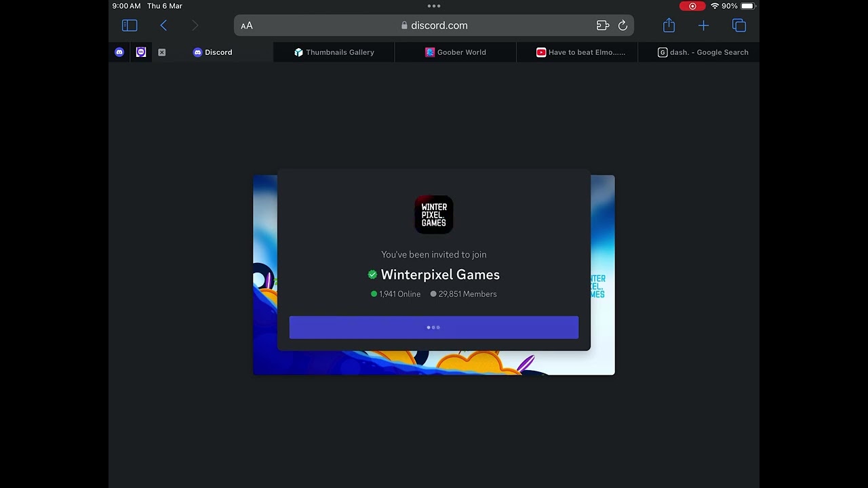The height and width of the screenshot is (488, 868).
Task: Close the current Discord tab
Action: (x=162, y=52)
